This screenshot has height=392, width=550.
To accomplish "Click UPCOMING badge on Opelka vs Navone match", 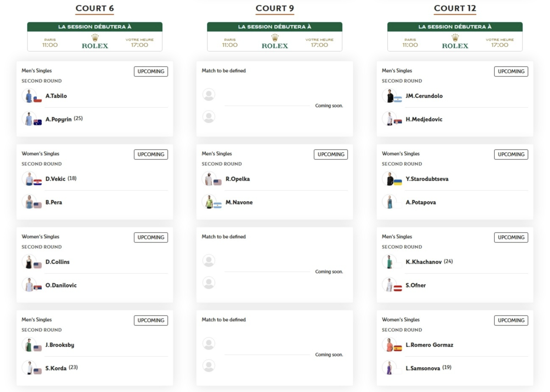I will pyautogui.click(x=331, y=155).
